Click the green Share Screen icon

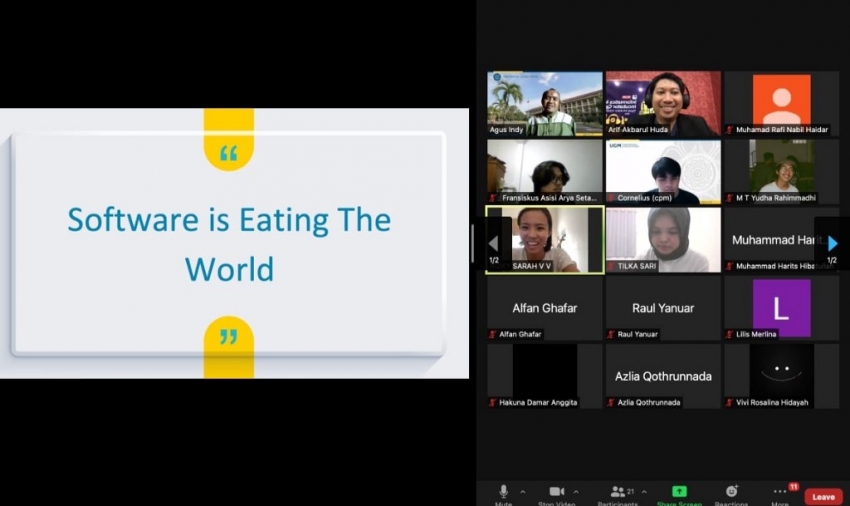pos(679,491)
